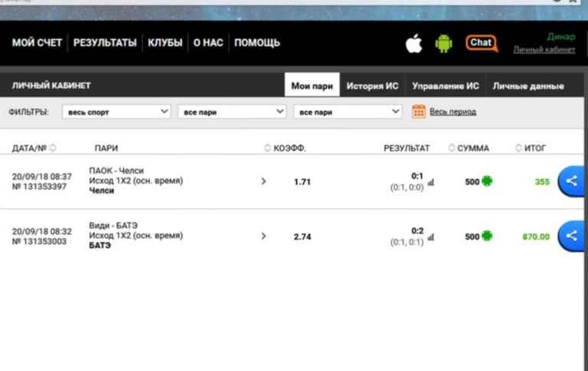
Task: Sort by ДАТА/№ column arrows
Action: [x=53, y=148]
